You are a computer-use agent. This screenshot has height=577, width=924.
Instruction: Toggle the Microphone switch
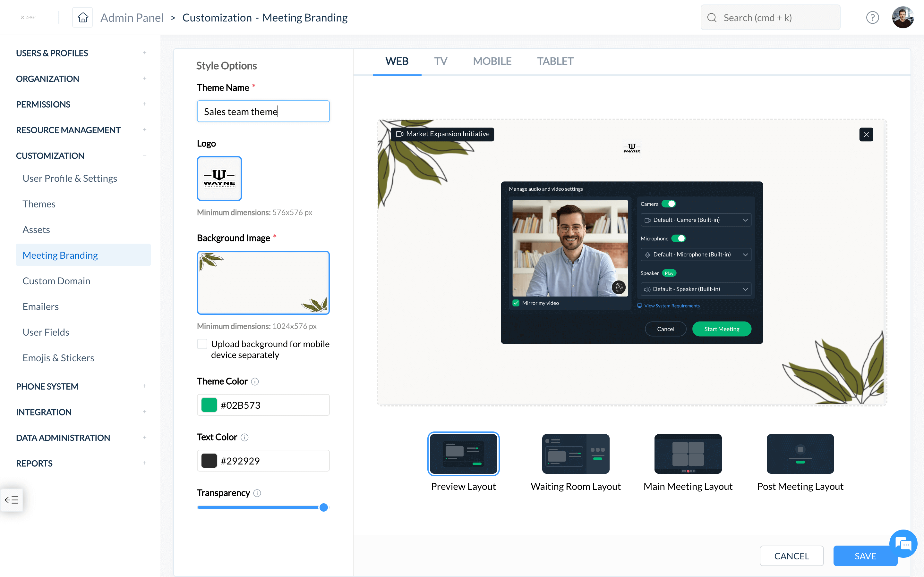tap(679, 238)
